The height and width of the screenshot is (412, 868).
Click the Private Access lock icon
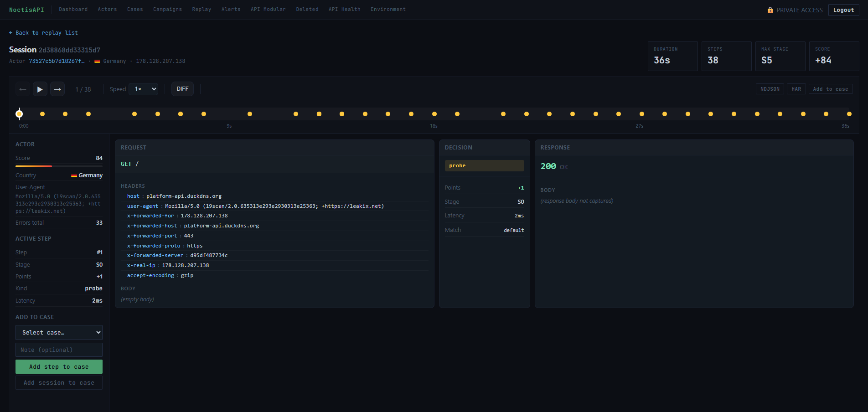(770, 10)
